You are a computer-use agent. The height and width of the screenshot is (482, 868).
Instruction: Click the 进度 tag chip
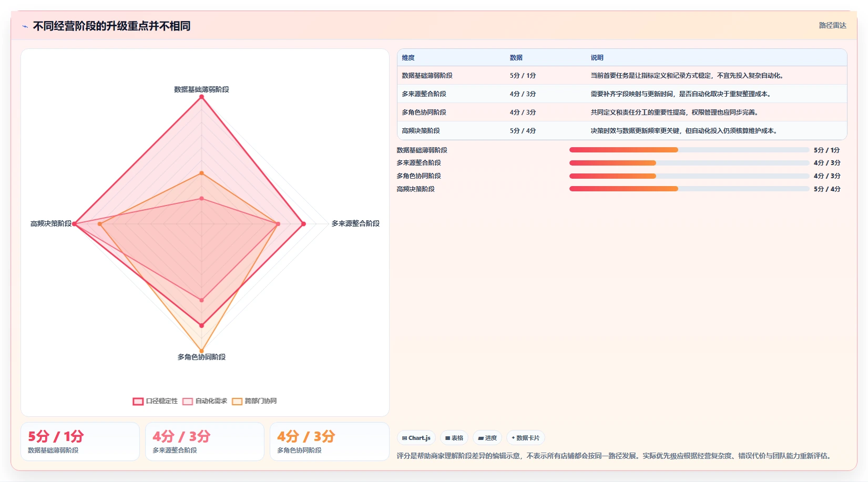point(487,438)
